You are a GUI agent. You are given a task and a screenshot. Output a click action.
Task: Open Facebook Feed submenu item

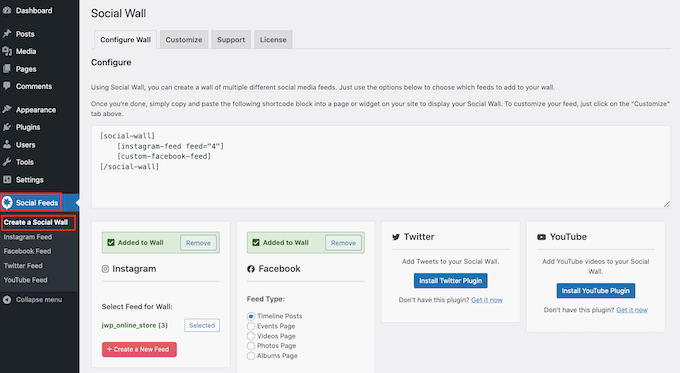click(x=27, y=251)
